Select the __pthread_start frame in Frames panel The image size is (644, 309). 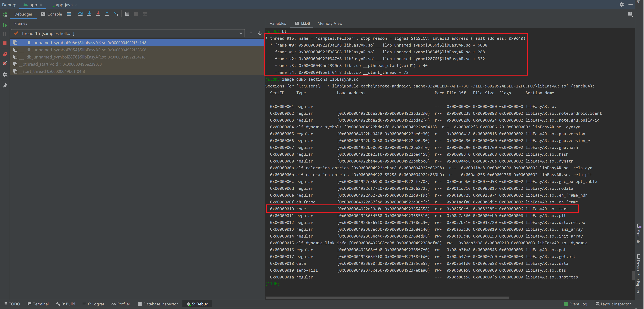[x=60, y=64]
